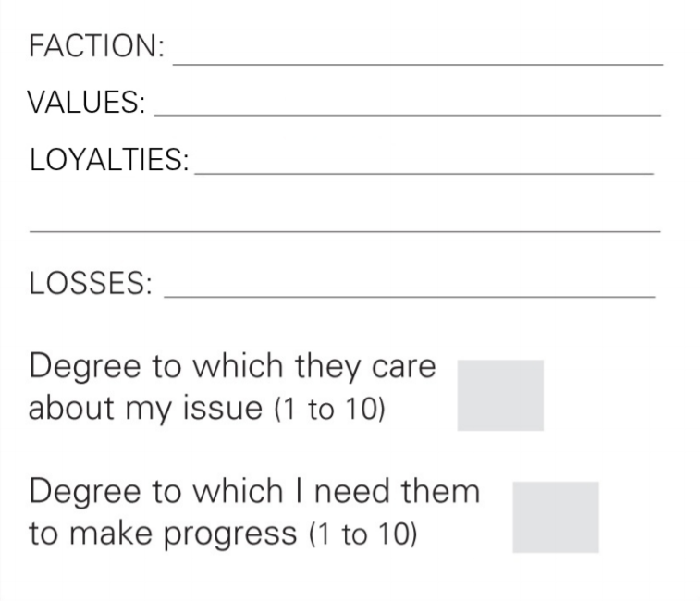Click 'Degree to which they care' text
This screenshot has width=700, height=601.
232,367
